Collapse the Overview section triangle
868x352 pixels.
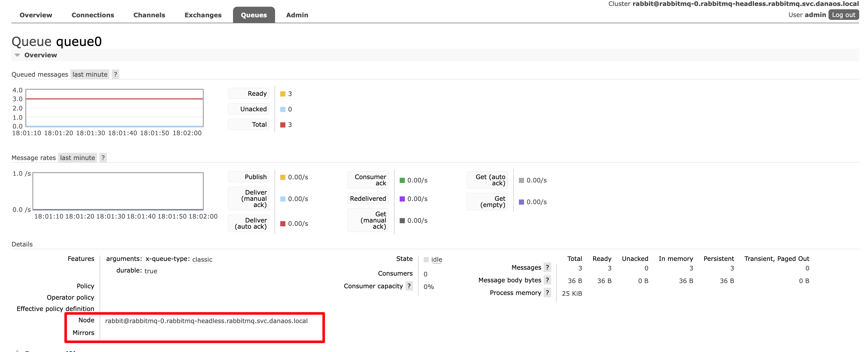[x=17, y=55]
